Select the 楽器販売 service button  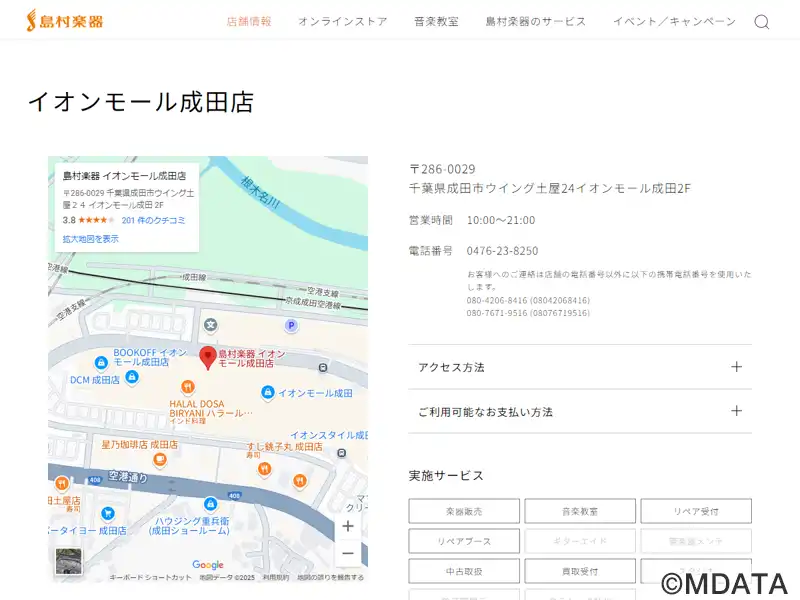[464, 511]
